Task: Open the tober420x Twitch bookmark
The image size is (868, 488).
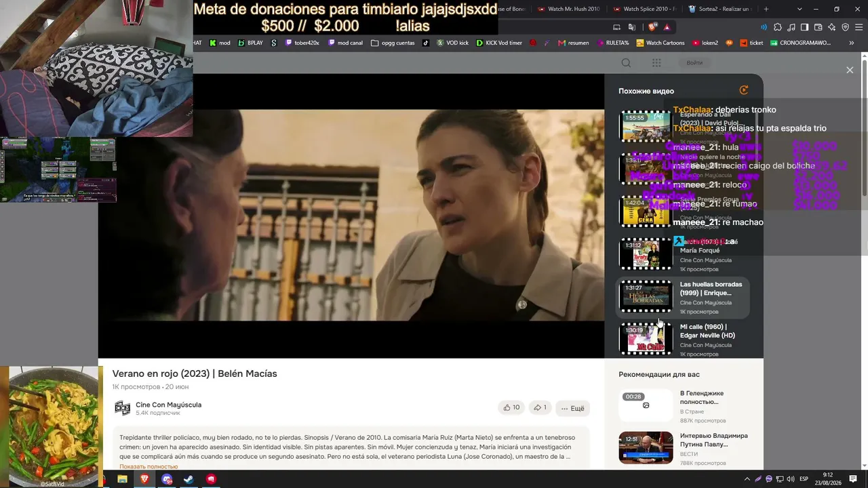Action: 302,43
